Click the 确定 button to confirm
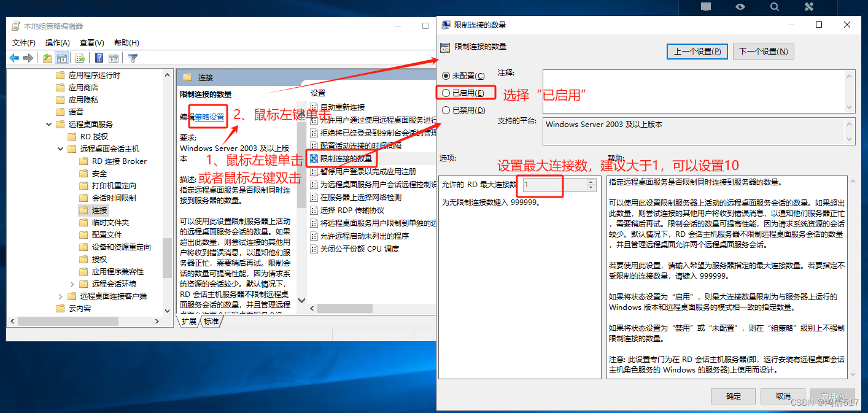868x413 pixels. tap(733, 396)
